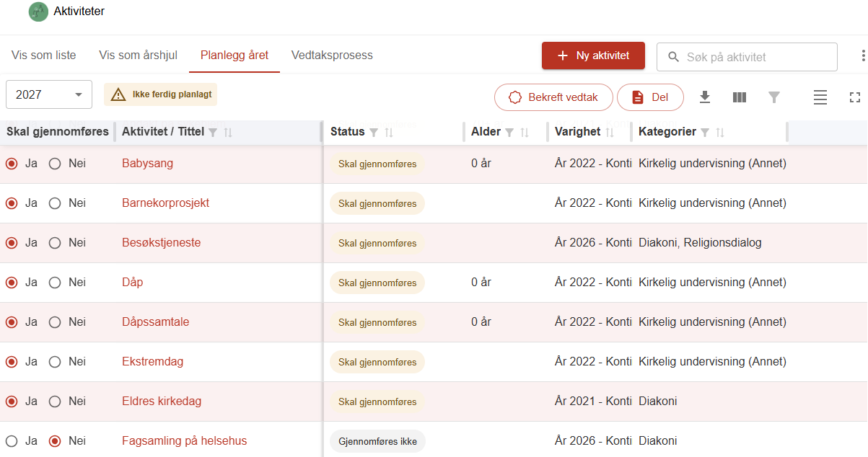This screenshot has height=457, width=868.
Task: Click the Ny aktivitet button
Action: (x=593, y=56)
